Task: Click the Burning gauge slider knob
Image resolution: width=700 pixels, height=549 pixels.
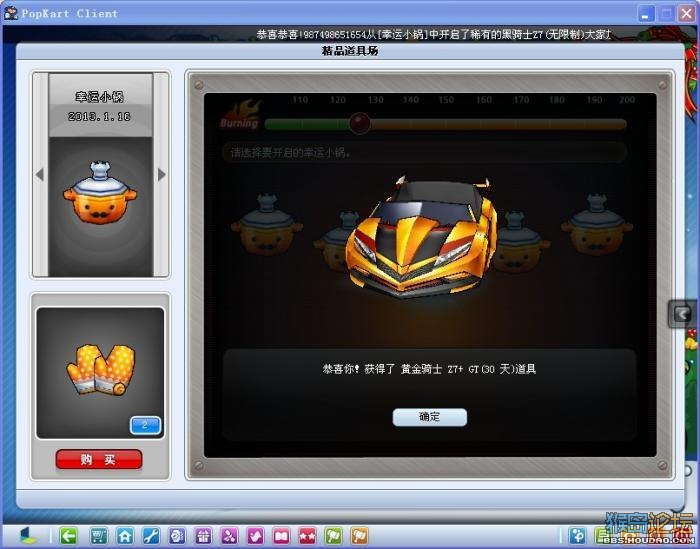Action: tap(359, 123)
